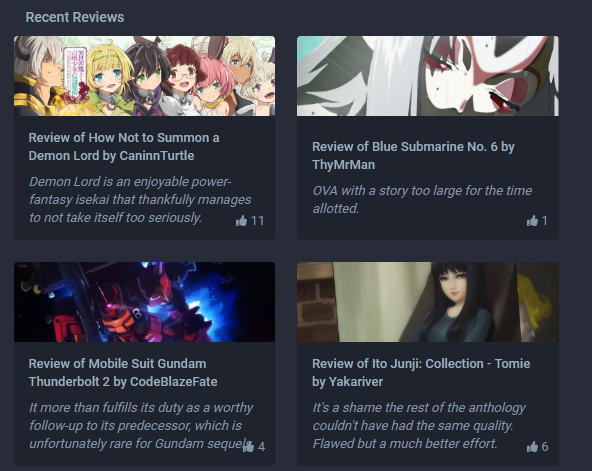Viewport: 592px width, 471px height.
Task: Click thumbs-up icon on Demon Lord review
Action: (241, 220)
